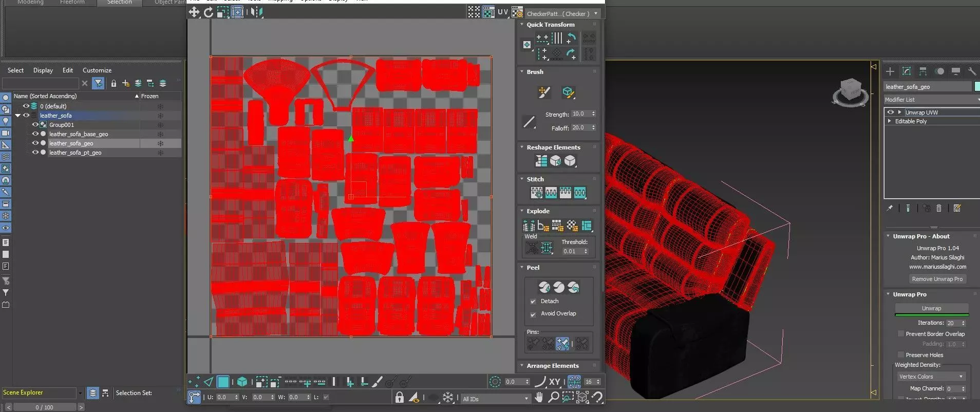Switch to the Freeform ribbon tab

coord(72,3)
